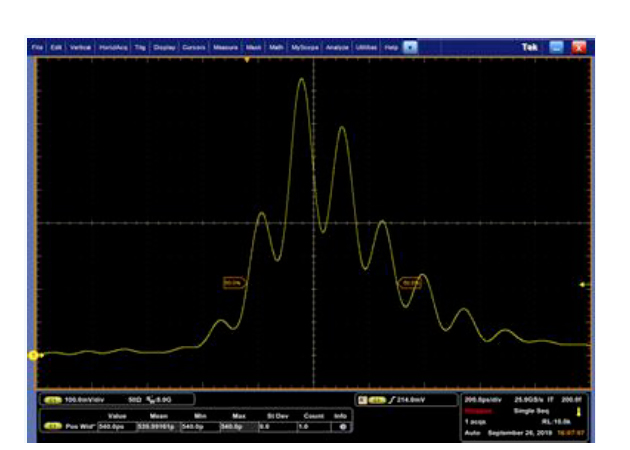Viewport: 630px width, 450px height.
Task: Click the Tek logo in menu bar
Action: click(530, 47)
